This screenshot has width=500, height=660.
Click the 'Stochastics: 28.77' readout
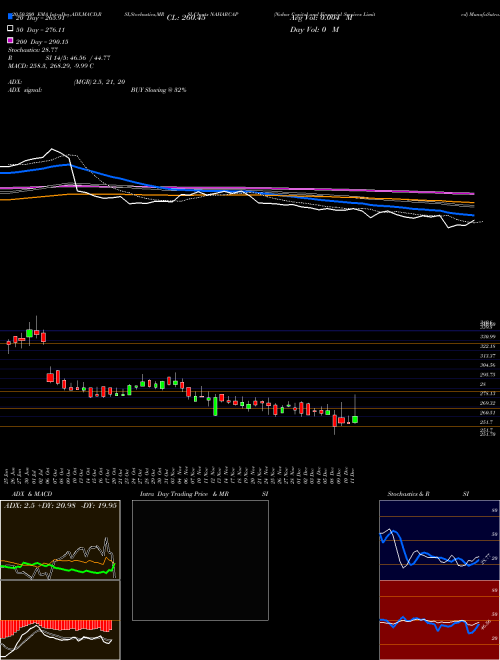[x=32, y=50]
